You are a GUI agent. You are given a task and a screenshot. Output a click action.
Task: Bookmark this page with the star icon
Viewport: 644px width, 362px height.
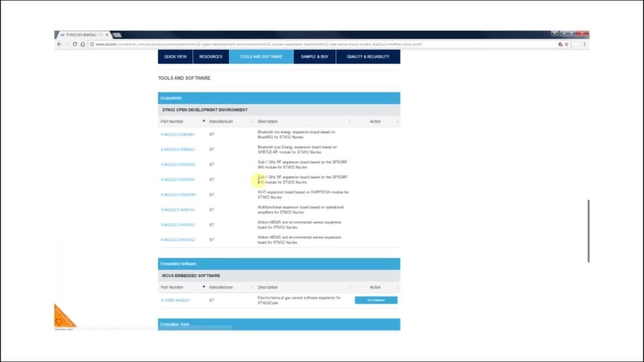pyautogui.click(x=567, y=44)
